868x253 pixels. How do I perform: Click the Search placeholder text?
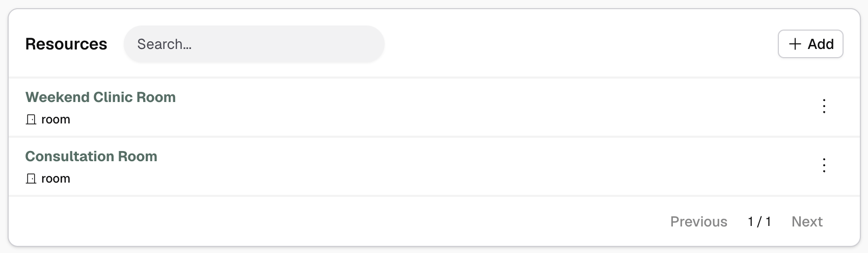[164, 44]
